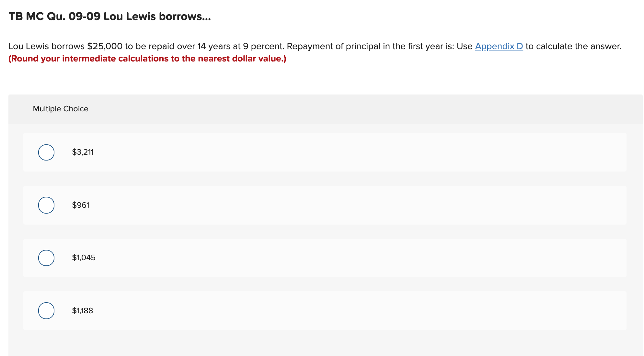644x356 pixels.
Task: Click the $1,188 answer label
Action: pos(82,310)
